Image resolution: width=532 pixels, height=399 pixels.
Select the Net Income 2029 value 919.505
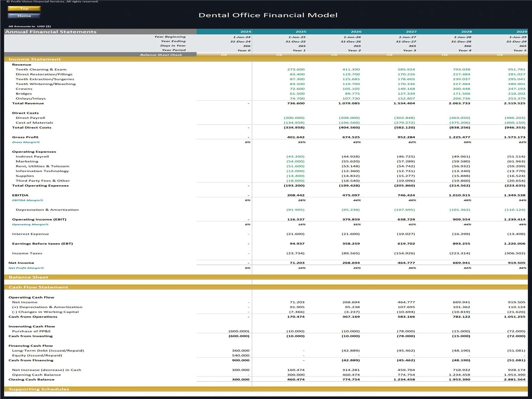click(516, 263)
